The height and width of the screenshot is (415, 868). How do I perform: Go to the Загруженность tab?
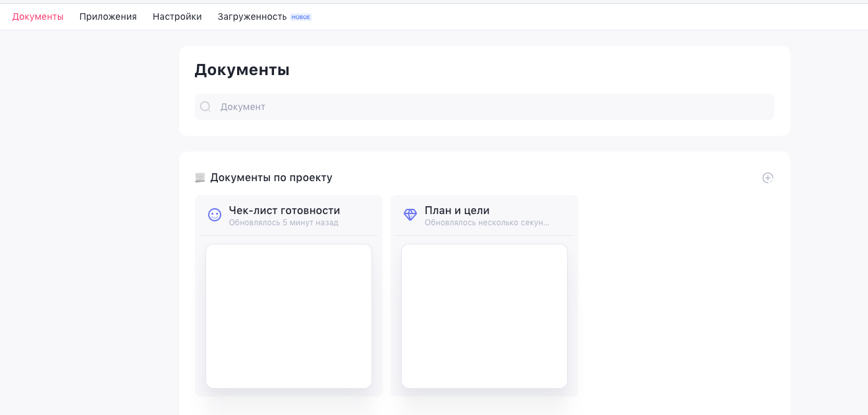click(252, 16)
